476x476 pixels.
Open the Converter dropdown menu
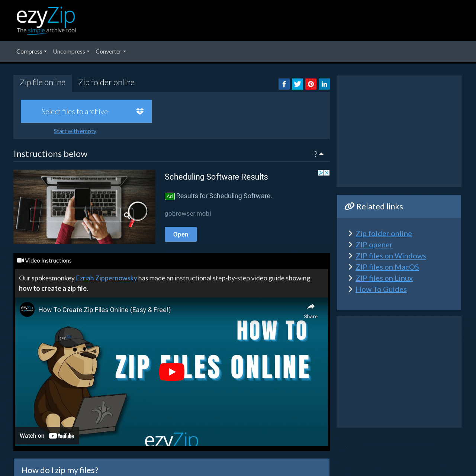tap(111, 51)
